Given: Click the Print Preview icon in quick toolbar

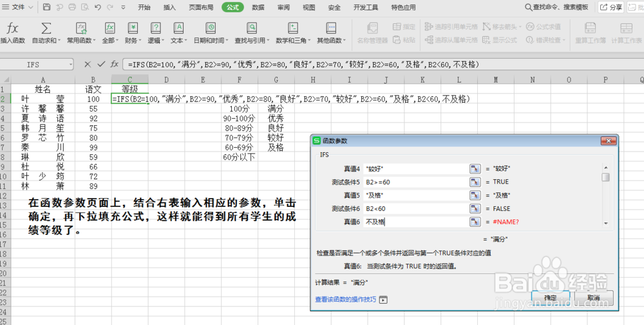Looking at the screenshot, I should (x=84, y=7).
